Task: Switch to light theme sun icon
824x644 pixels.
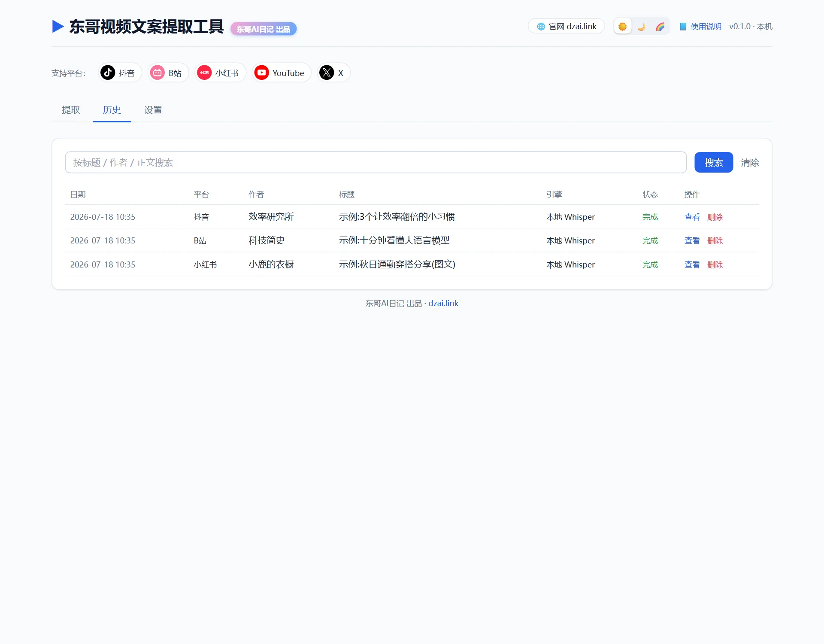Action: coord(622,27)
